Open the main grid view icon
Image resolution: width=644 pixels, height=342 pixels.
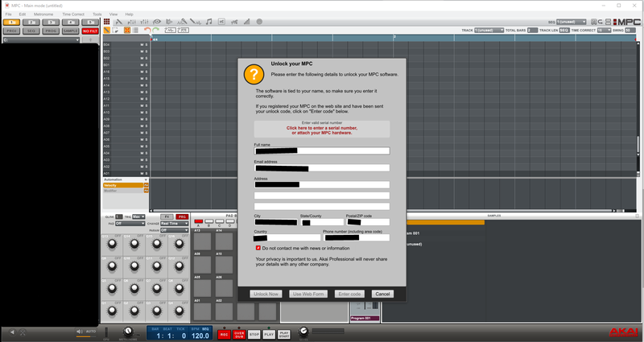click(x=107, y=22)
